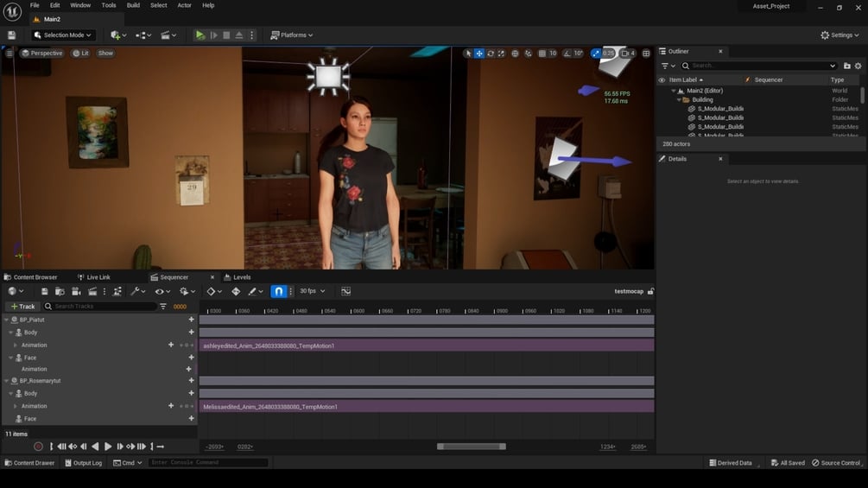Select the scale gizmo tool in viewport
Viewport: 868px width, 488px height.
click(x=502, y=53)
